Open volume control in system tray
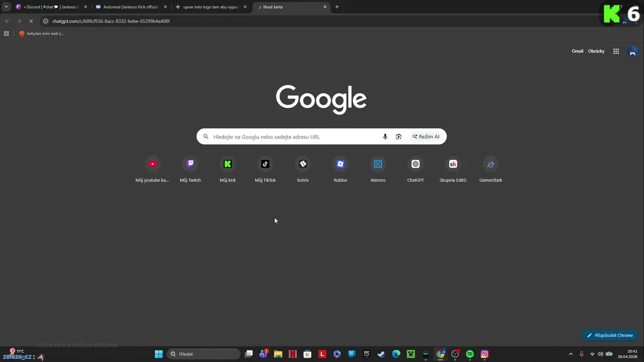The image size is (644, 362). coord(600,354)
